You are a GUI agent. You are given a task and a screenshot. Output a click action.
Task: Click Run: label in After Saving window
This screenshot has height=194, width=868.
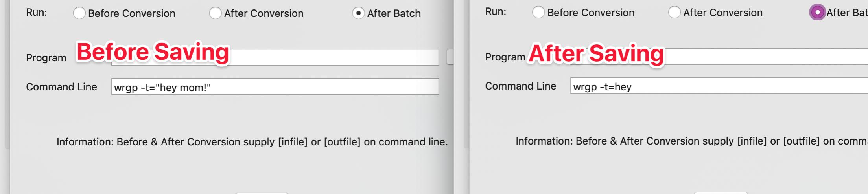click(x=496, y=12)
